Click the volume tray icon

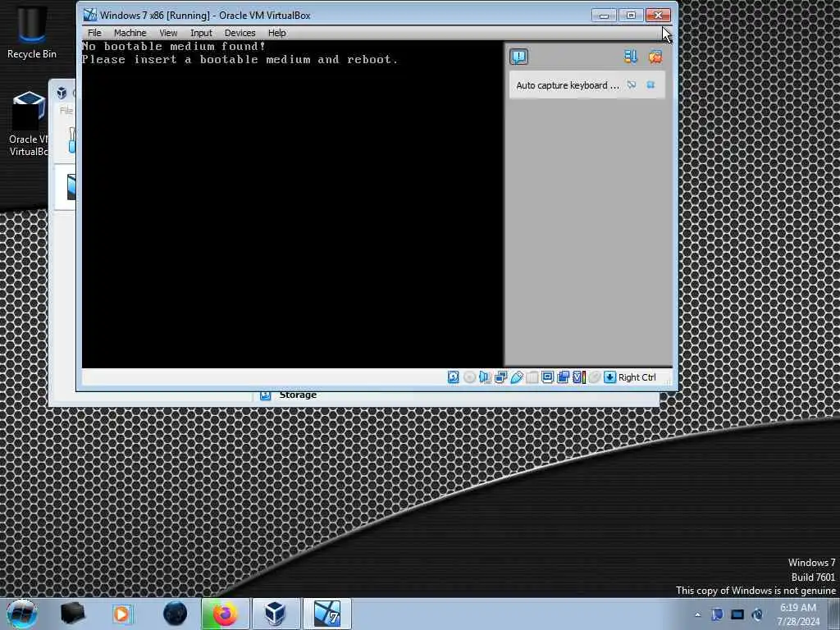757,614
